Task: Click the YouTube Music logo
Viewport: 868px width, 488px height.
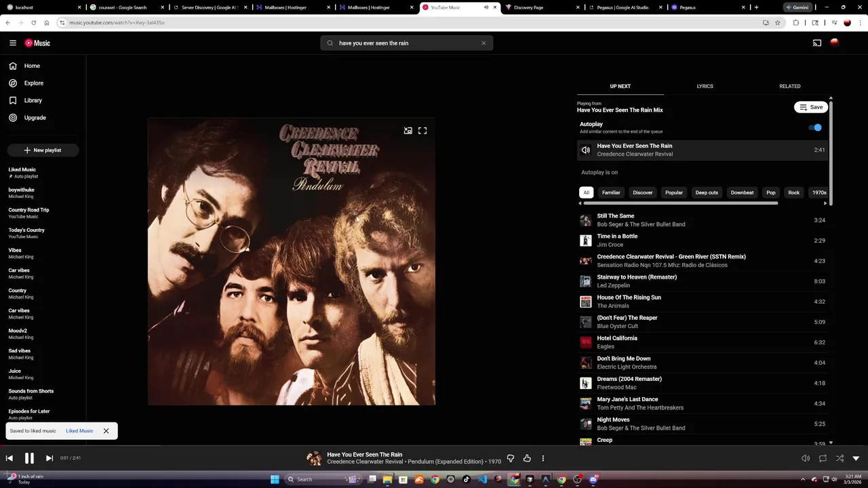Action: [37, 43]
